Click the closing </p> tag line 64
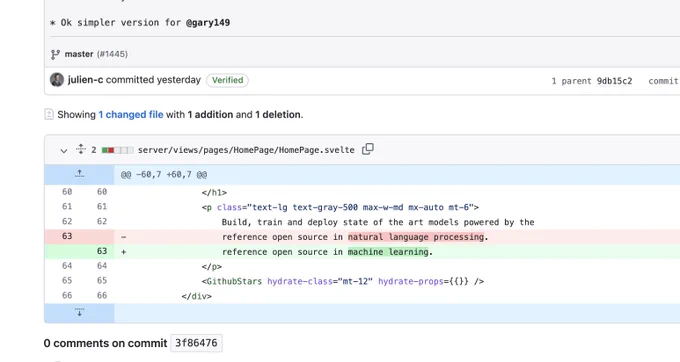Image resolution: width=680 pixels, height=362 pixels. pyautogui.click(x=212, y=267)
